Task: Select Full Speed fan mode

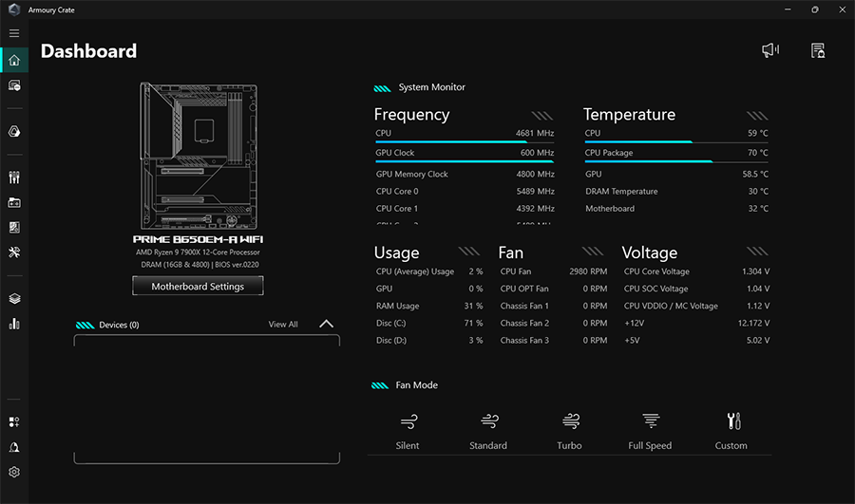Action: click(650, 431)
